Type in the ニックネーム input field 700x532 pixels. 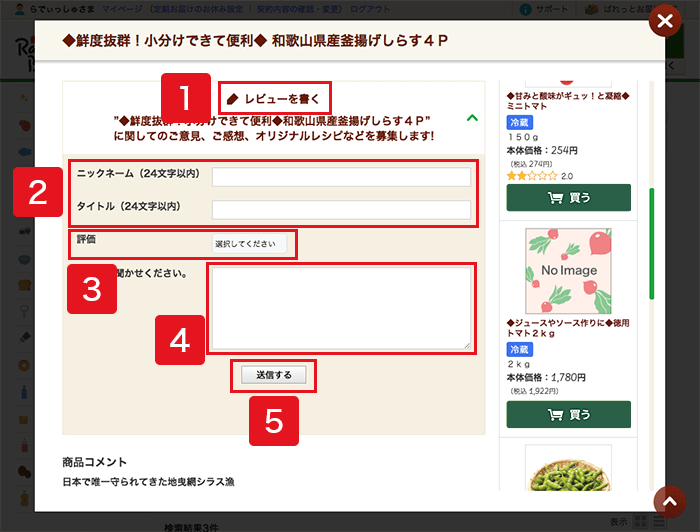(341, 177)
